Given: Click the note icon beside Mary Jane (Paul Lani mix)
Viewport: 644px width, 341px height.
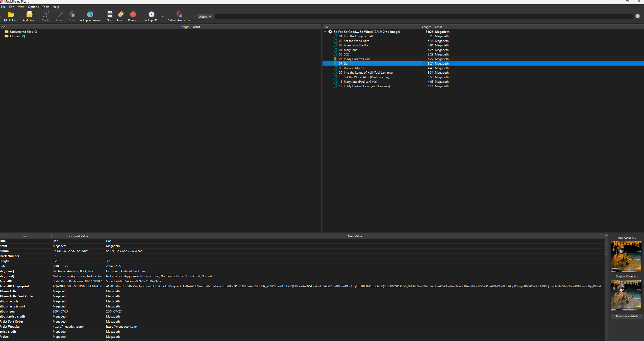Looking at the screenshot, I should pos(335,82).
